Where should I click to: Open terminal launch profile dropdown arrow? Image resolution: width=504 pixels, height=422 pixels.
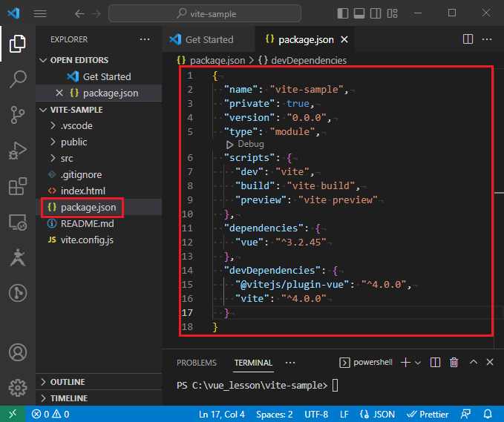pos(418,363)
